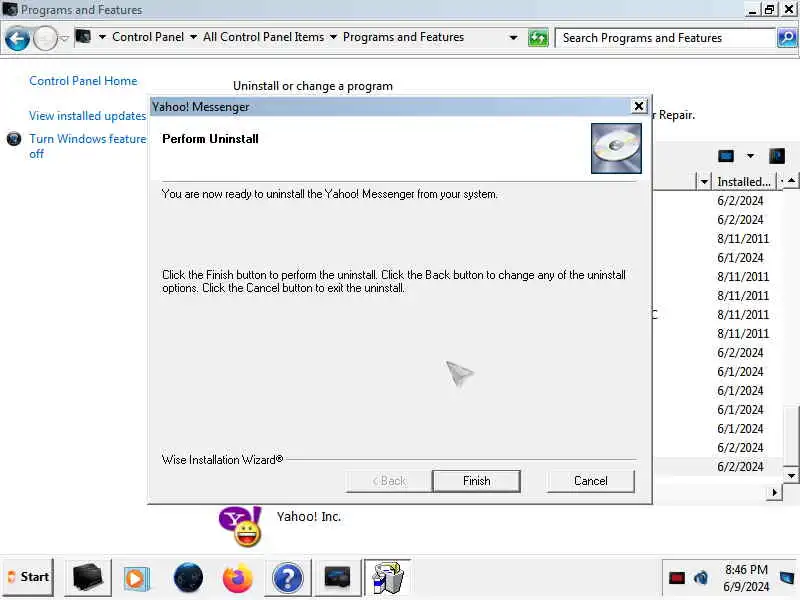This screenshot has height=600, width=800.
Task: Click the forward navigation arrow
Action: point(45,38)
